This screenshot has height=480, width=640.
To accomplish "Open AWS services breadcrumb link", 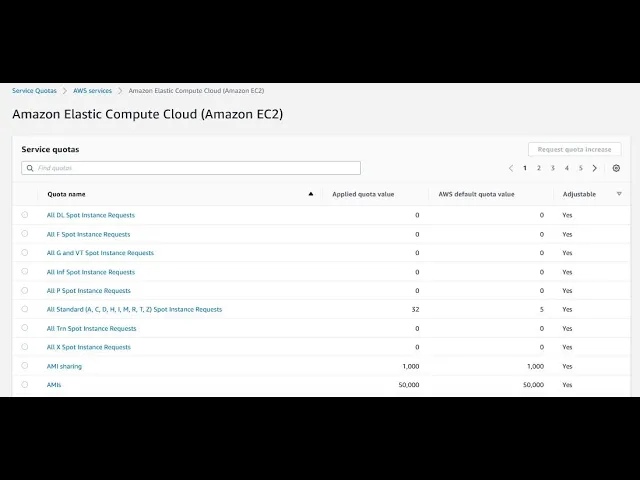I will 92,91.
